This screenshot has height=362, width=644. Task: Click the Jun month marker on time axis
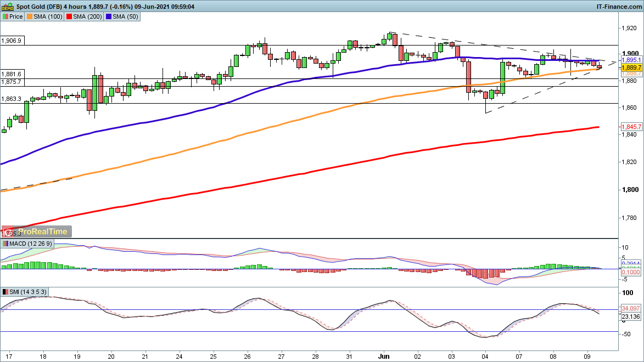(384, 355)
